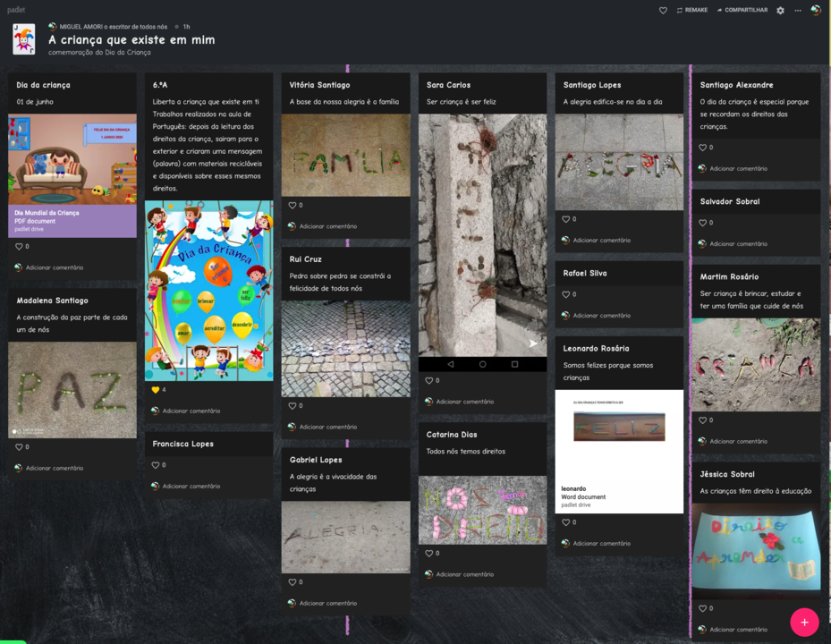Click the padlet jester logo icon
Viewport: 831px width, 644px height.
coord(24,39)
